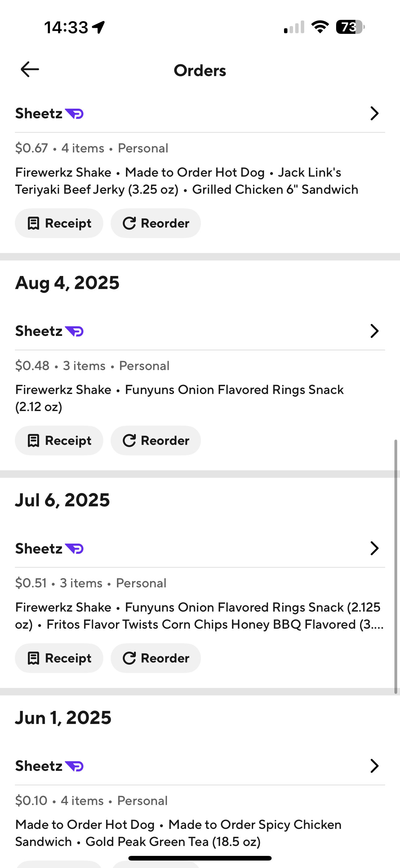
Task: Tap DashPass icon on topmost Sheetz order
Action: point(74,114)
